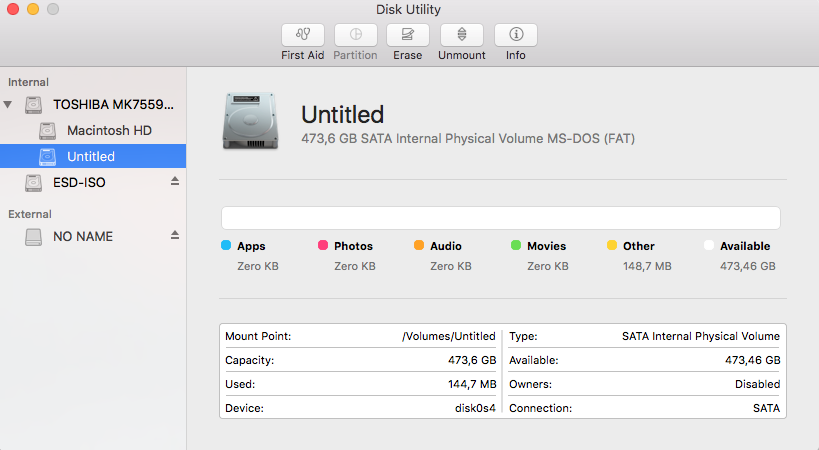Click the storage usage bar

coord(500,218)
